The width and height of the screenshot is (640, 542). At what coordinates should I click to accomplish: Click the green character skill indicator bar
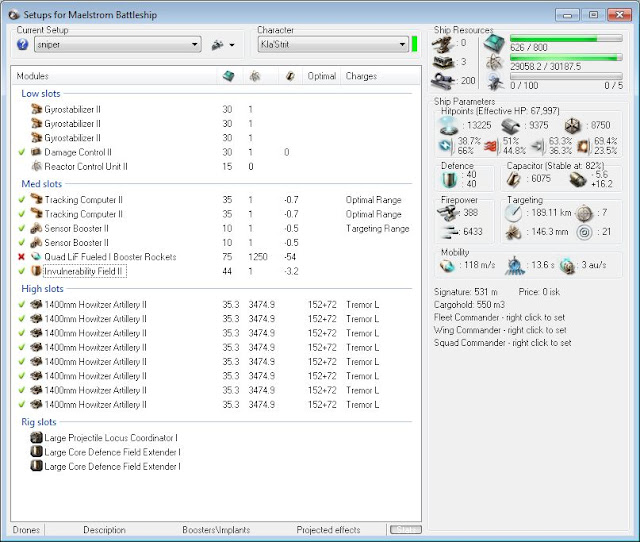(x=415, y=44)
